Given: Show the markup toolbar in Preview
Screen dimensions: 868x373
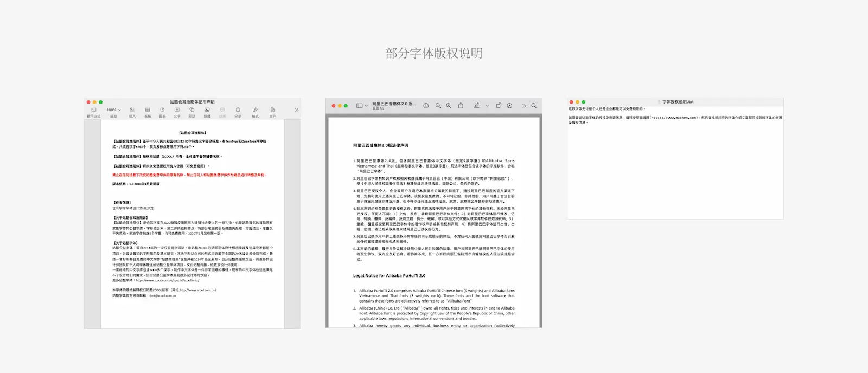Looking at the screenshot, I should pyautogui.click(x=509, y=106).
